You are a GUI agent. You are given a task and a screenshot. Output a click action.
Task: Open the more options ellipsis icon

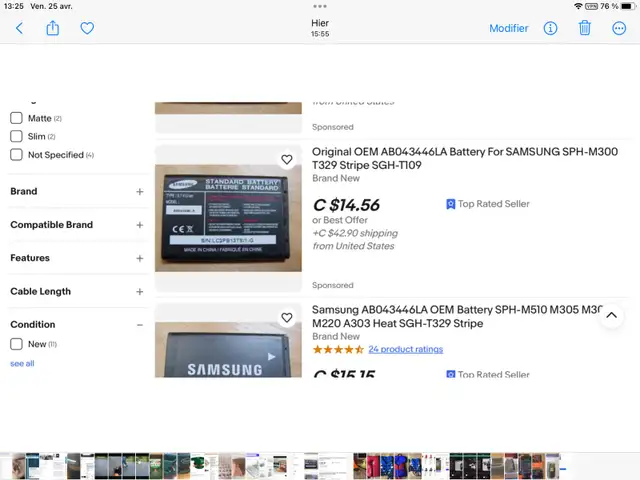[619, 28]
